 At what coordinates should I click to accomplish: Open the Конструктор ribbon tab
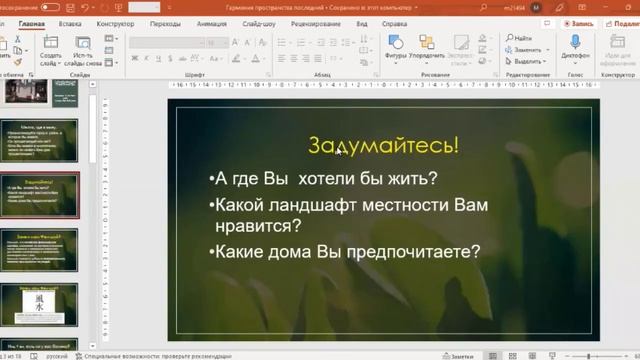point(115,24)
